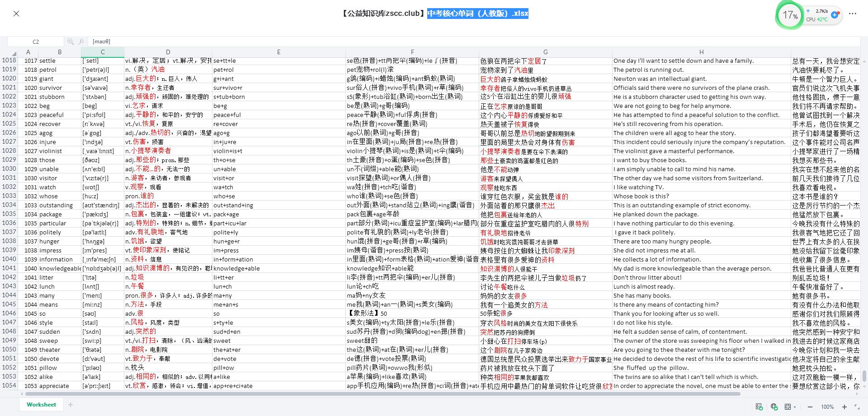This screenshot has width=868, height=416.
Task: Click the blue plus icon in system monitor widget
Action: (x=835, y=15)
